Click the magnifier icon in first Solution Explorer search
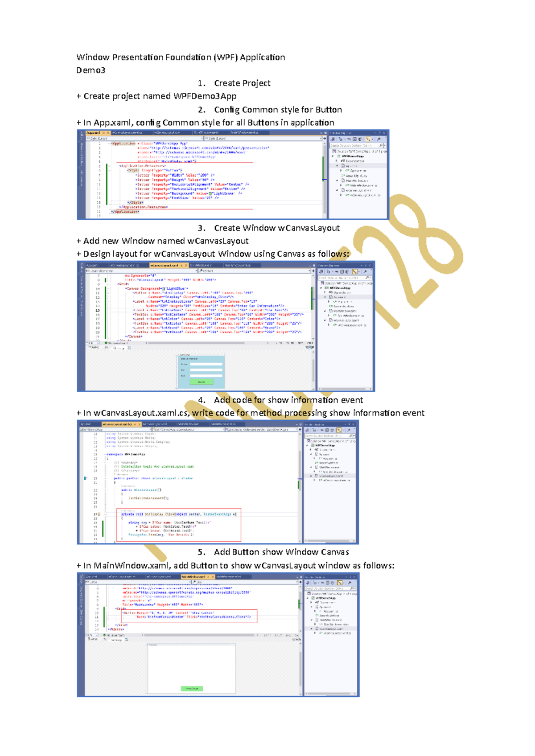Screen dimensions: 535x756 pyautogui.click(x=380, y=145)
